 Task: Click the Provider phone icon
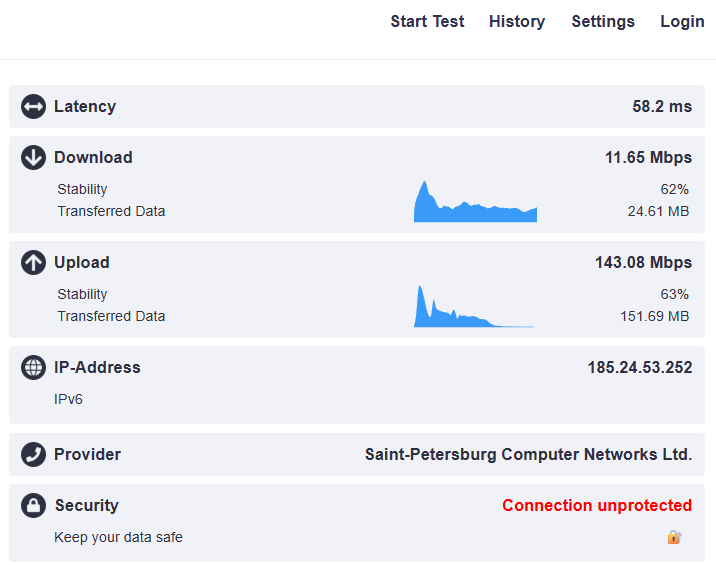click(x=33, y=454)
